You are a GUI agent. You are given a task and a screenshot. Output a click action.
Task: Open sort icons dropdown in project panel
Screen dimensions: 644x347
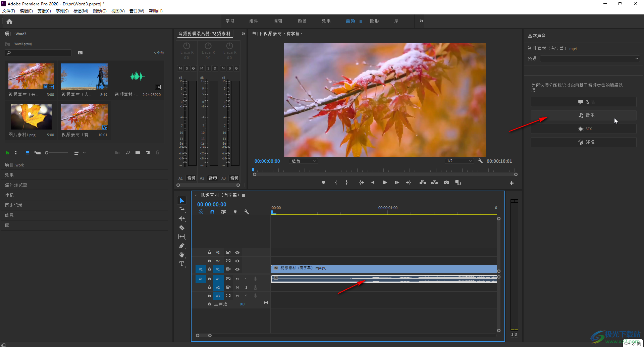pyautogui.click(x=80, y=153)
